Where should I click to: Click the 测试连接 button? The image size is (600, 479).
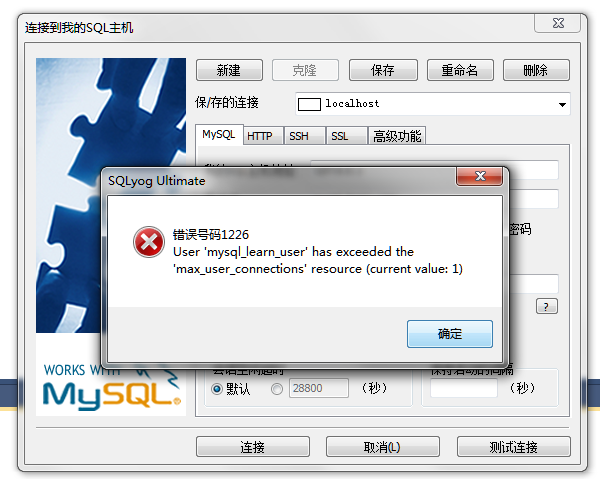point(514,447)
